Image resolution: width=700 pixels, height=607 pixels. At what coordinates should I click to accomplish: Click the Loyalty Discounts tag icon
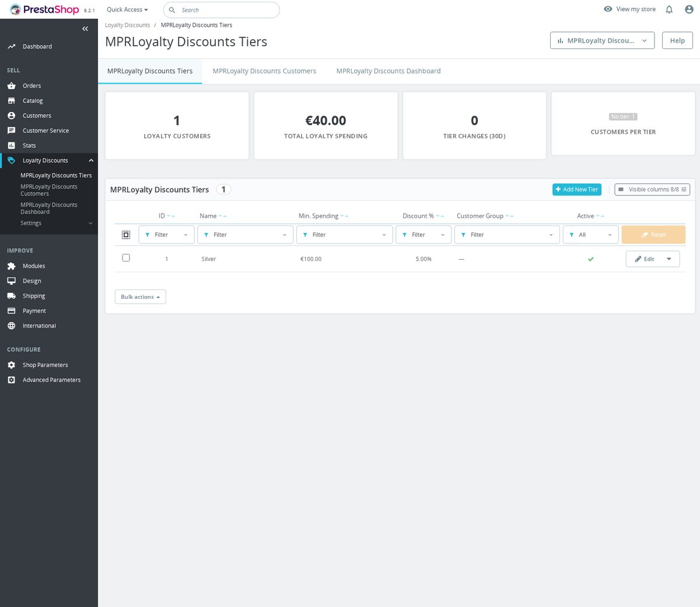(x=11, y=161)
